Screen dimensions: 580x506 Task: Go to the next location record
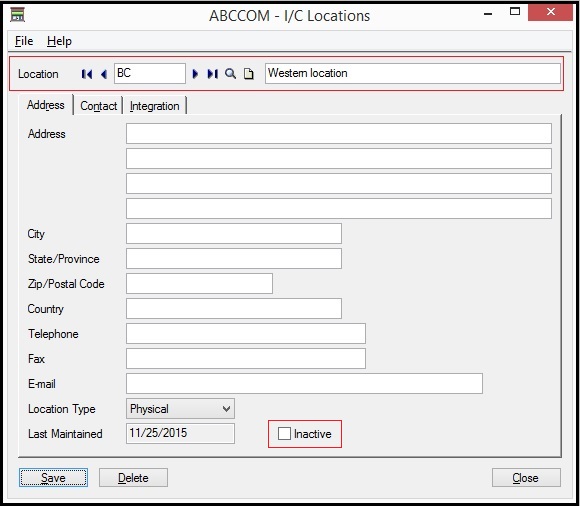click(195, 74)
